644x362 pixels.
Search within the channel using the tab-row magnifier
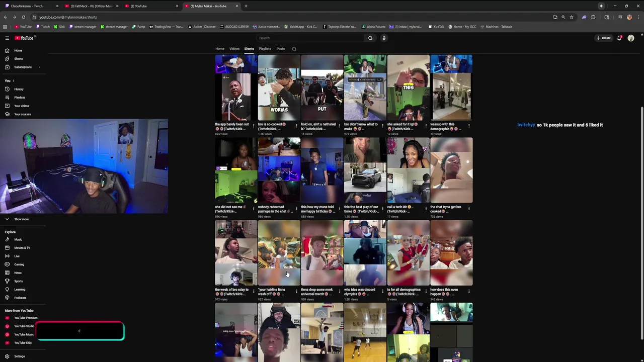294,49
